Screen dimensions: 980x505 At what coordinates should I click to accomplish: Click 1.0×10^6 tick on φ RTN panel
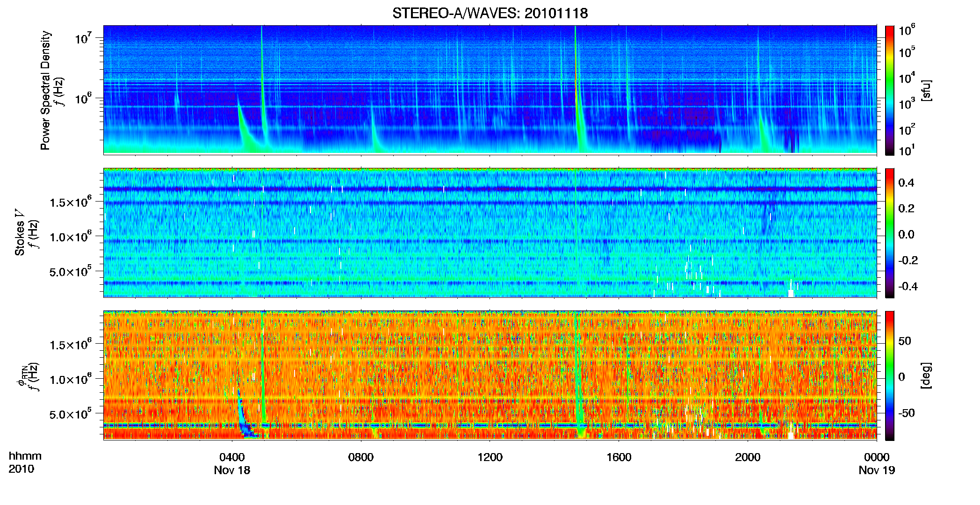coord(71,379)
